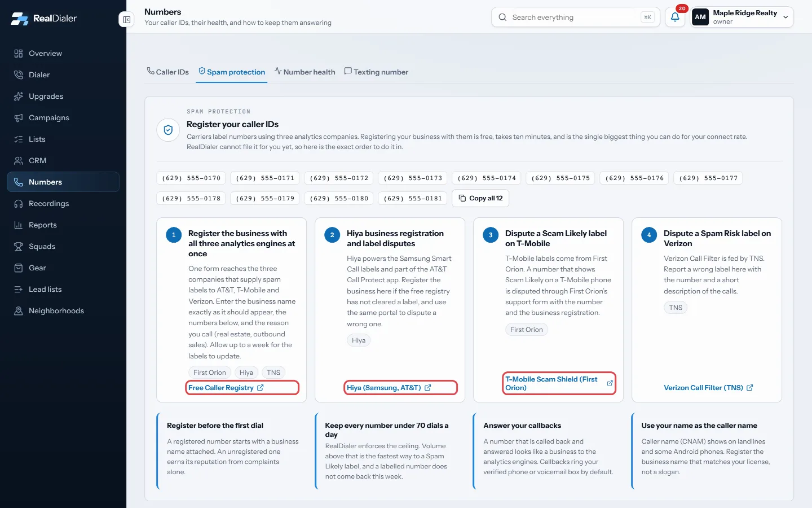The image size is (812, 508).
Task: Click number chip (629) 555-0175
Action: pyautogui.click(x=561, y=178)
